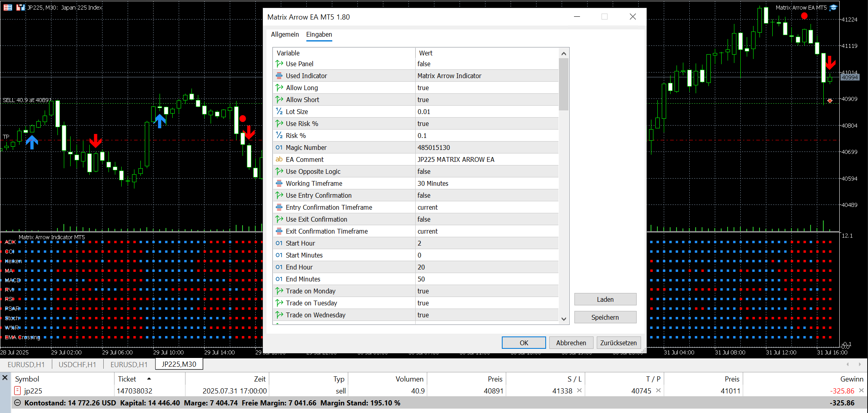Open the Working Timeframe value 30 Minutes
868x413 pixels.
tap(487, 183)
